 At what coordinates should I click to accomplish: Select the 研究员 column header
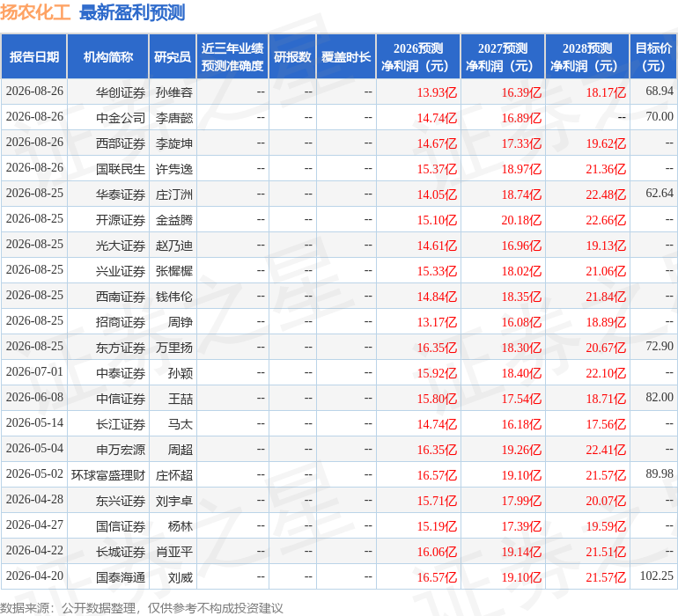tap(173, 56)
